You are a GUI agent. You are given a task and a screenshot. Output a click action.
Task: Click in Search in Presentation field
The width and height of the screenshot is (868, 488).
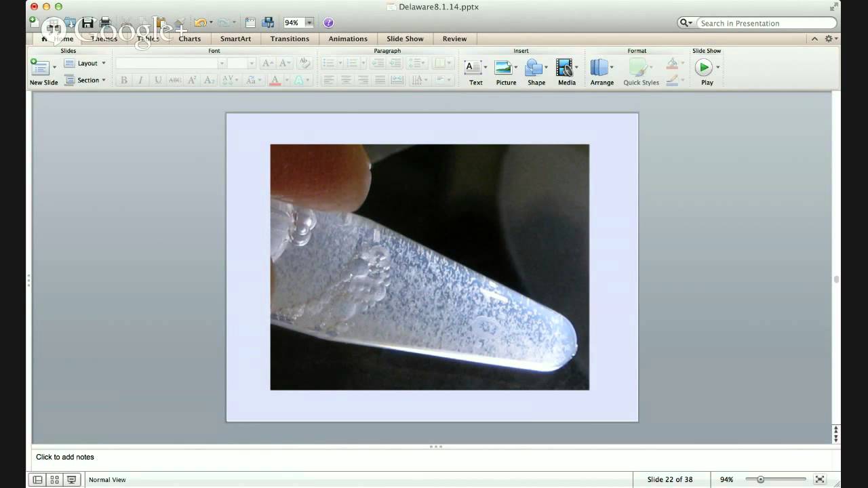point(766,23)
